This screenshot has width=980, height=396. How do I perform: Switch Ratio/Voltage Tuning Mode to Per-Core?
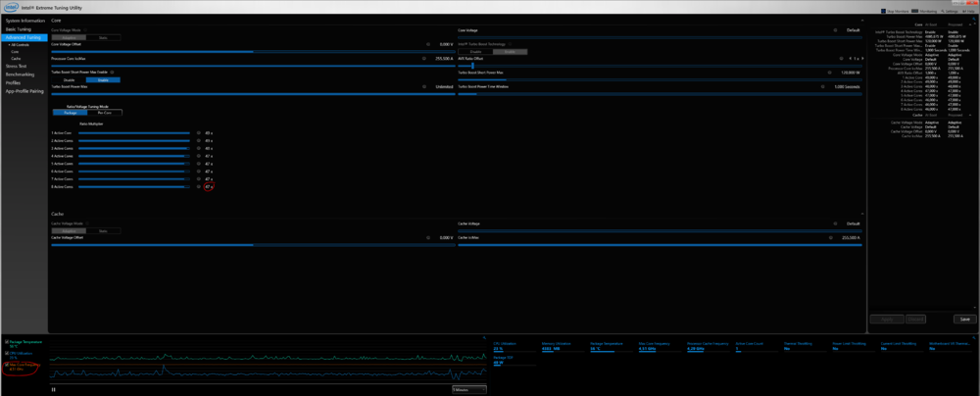[107, 113]
